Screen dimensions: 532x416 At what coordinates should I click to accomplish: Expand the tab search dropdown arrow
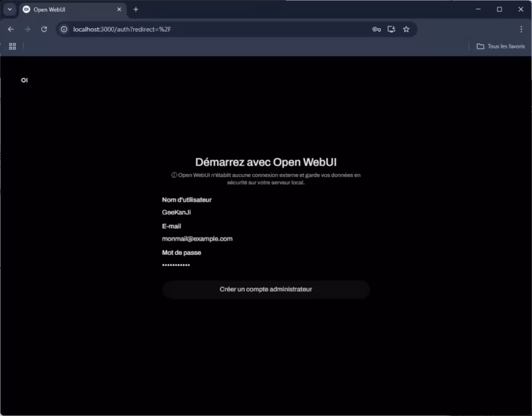pyautogui.click(x=10, y=9)
